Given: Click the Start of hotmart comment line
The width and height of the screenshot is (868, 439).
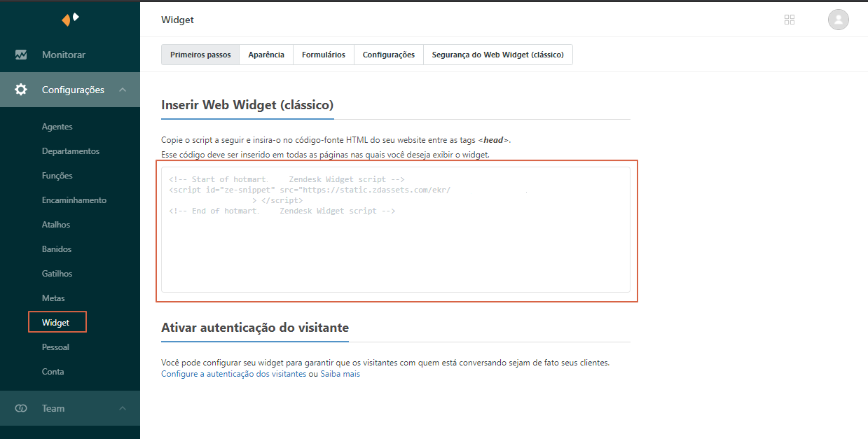Looking at the screenshot, I should [x=287, y=179].
